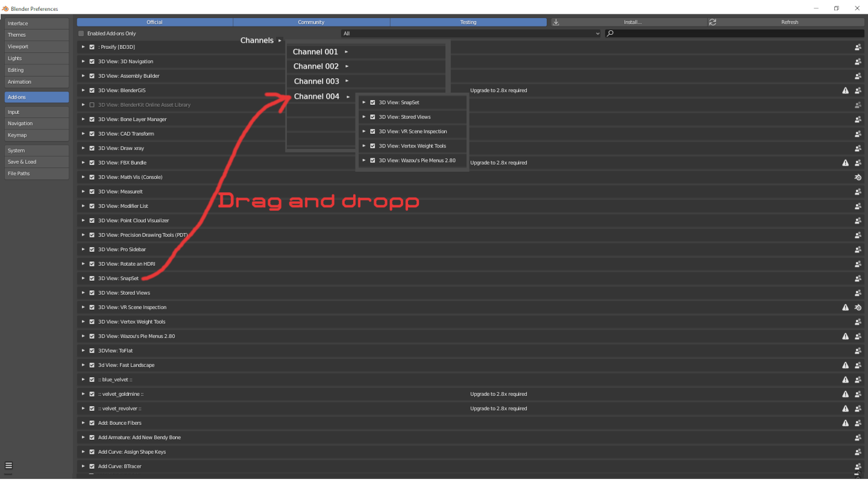The height and width of the screenshot is (488, 868).
Task: Click the community icon on the 3D Navigation row
Action: click(x=858, y=61)
